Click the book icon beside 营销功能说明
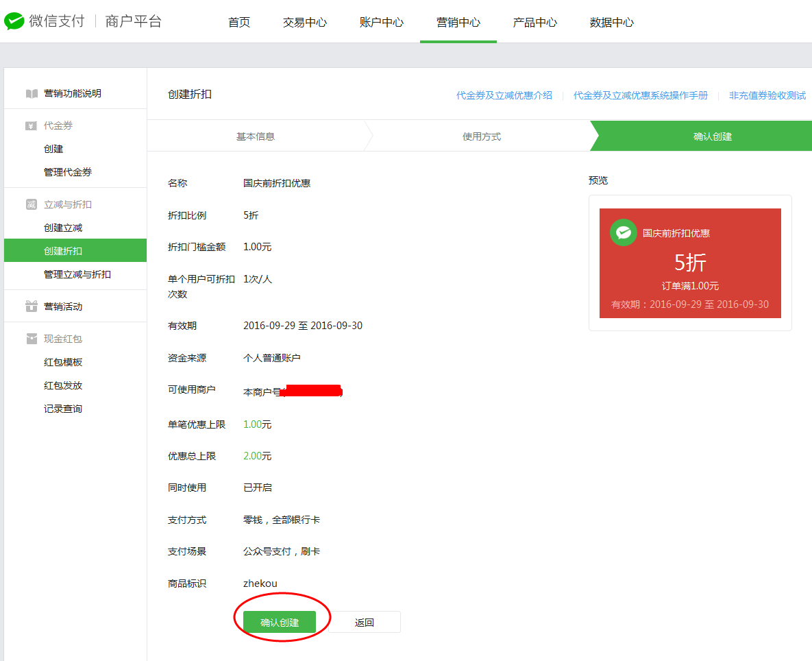812x661 pixels. pos(32,94)
